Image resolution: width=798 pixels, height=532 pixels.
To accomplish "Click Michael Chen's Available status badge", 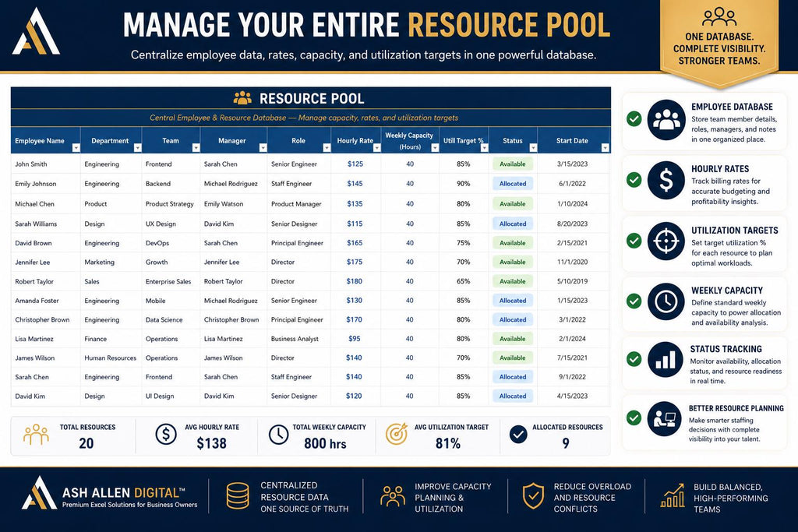I will [513, 203].
